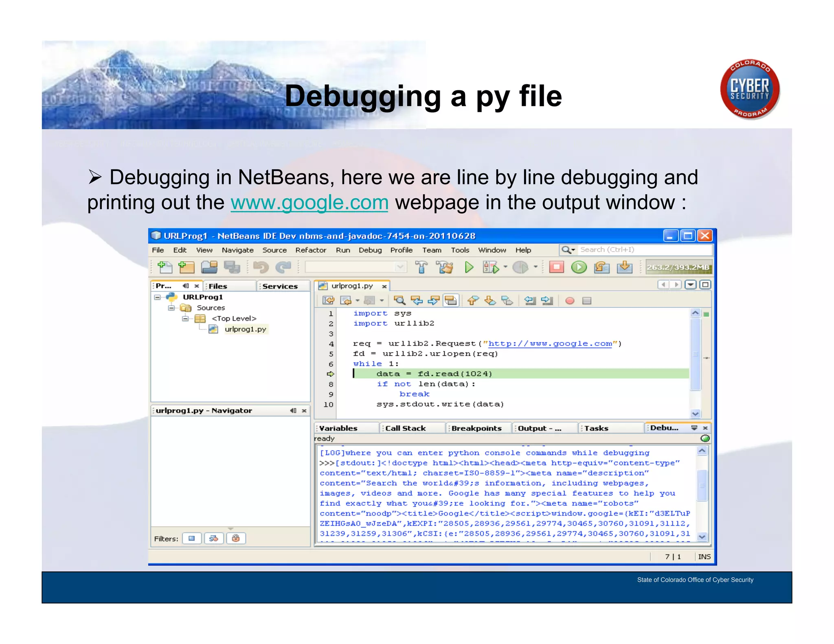Click the Debug Project icon

pos(490,267)
